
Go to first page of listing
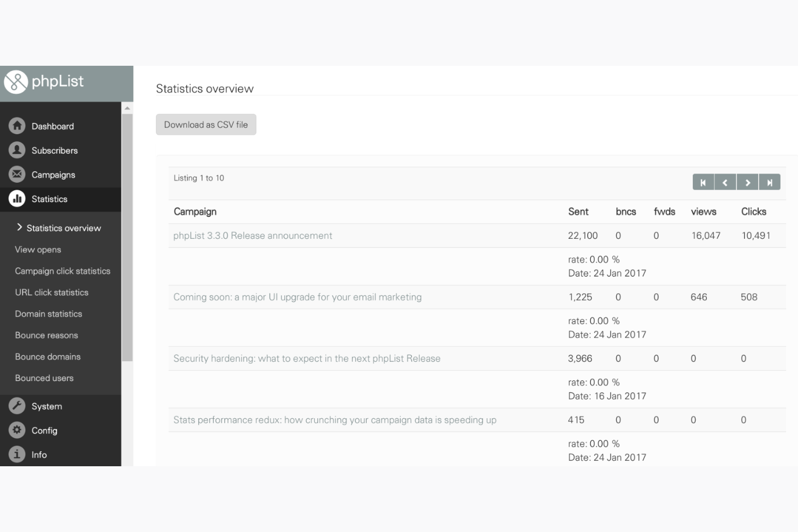(x=703, y=183)
